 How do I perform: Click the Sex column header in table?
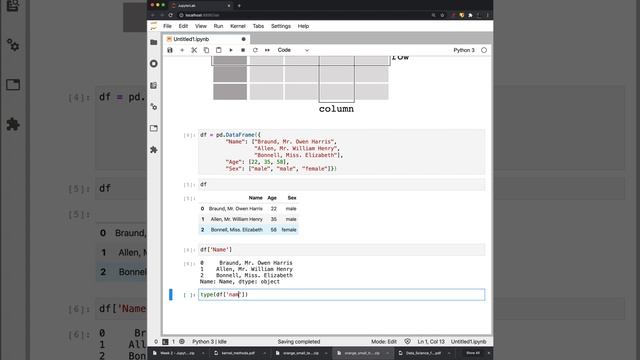click(x=291, y=198)
